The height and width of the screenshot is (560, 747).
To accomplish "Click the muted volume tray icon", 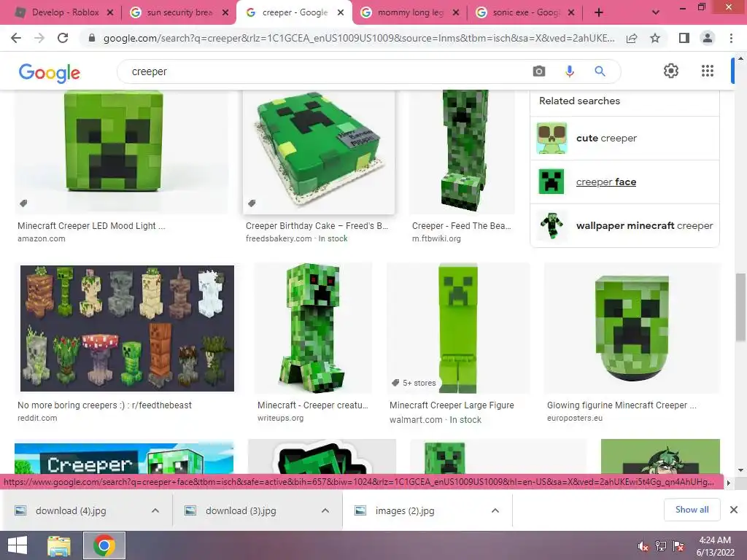I will (x=643, y=546).
